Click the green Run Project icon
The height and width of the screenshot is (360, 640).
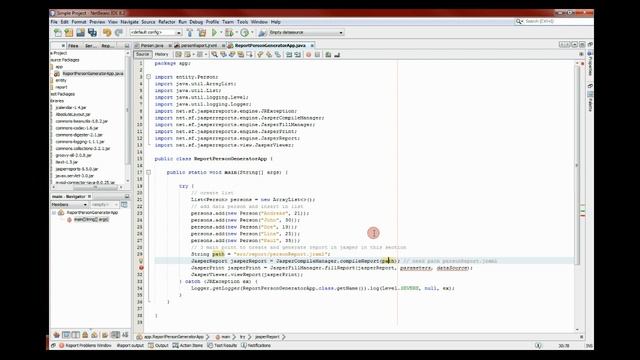[x=214, y=33]
